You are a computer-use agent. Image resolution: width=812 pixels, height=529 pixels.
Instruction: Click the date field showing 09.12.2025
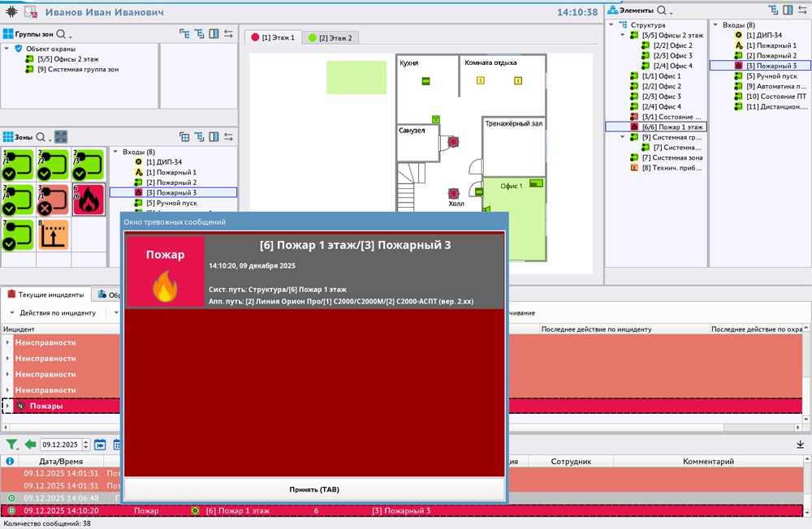63,445
